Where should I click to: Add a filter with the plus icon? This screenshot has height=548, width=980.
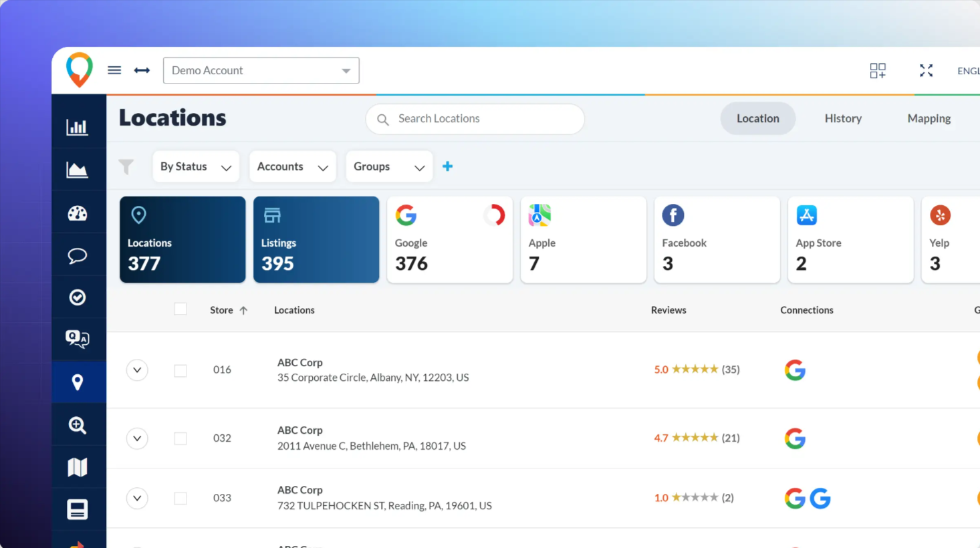[x=448, y=166]
